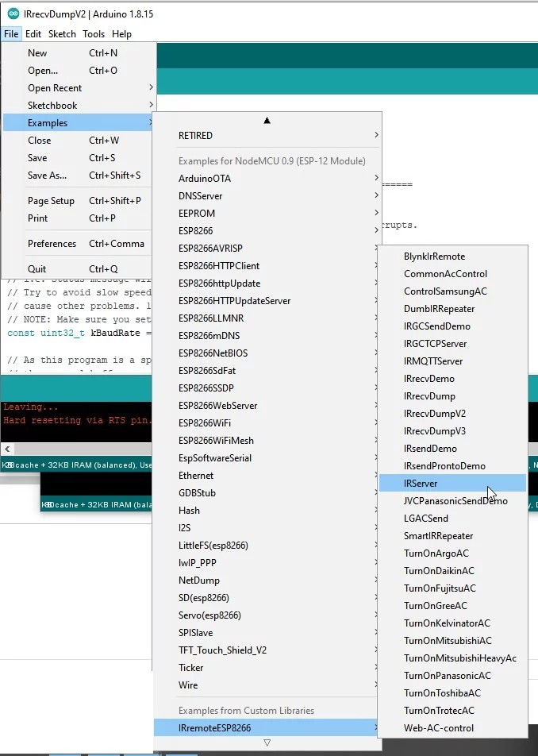538x756 pixels.
Task: Expand the RETIRED examples submenu
Action: [267, 136]
